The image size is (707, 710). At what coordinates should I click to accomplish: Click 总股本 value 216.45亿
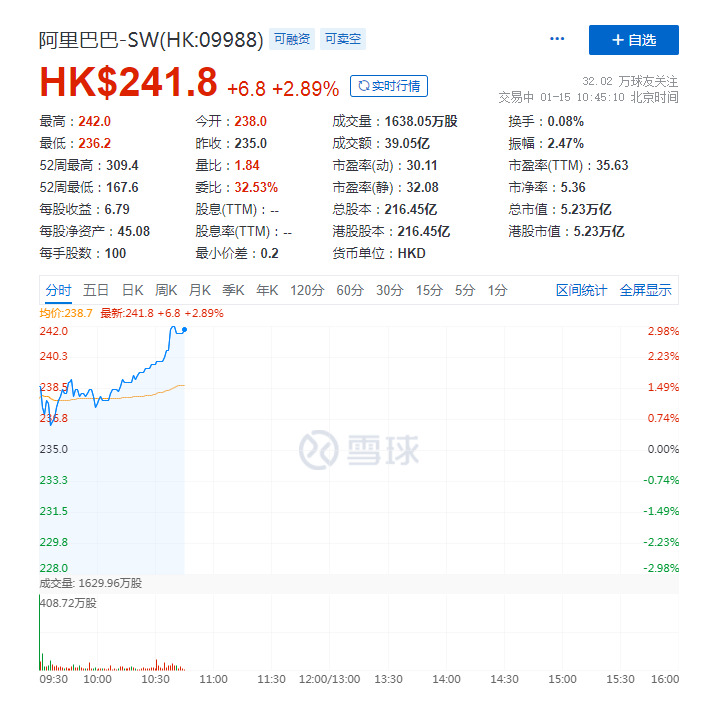pyautogui.click(x=411, y=209)
